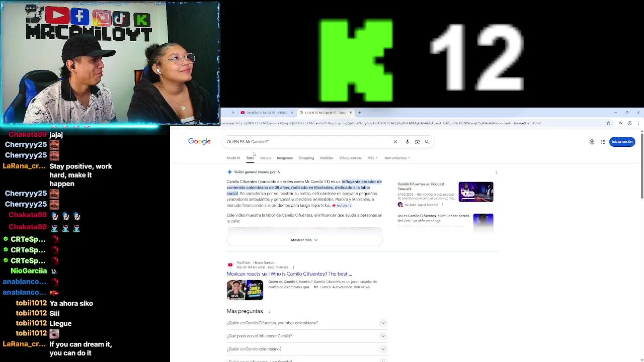Click the Instagram icon in the webcam overlay
The image size is (644, 362).
point(102,18)
